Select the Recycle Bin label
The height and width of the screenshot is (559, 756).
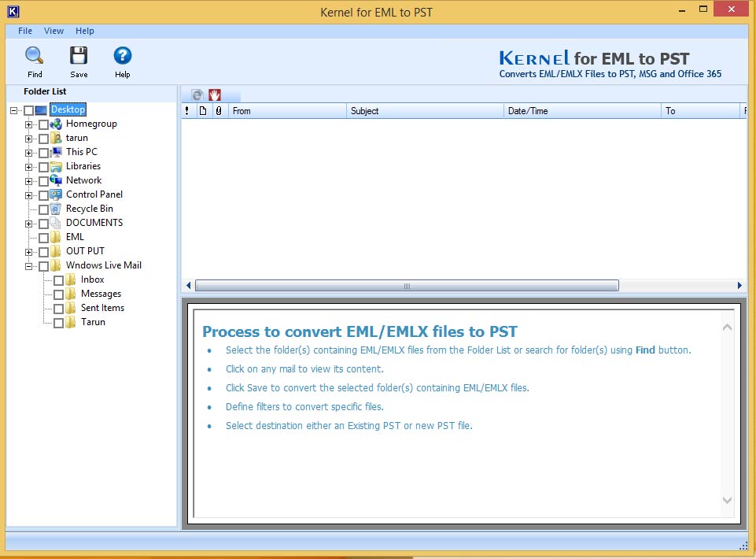(89, 209)
